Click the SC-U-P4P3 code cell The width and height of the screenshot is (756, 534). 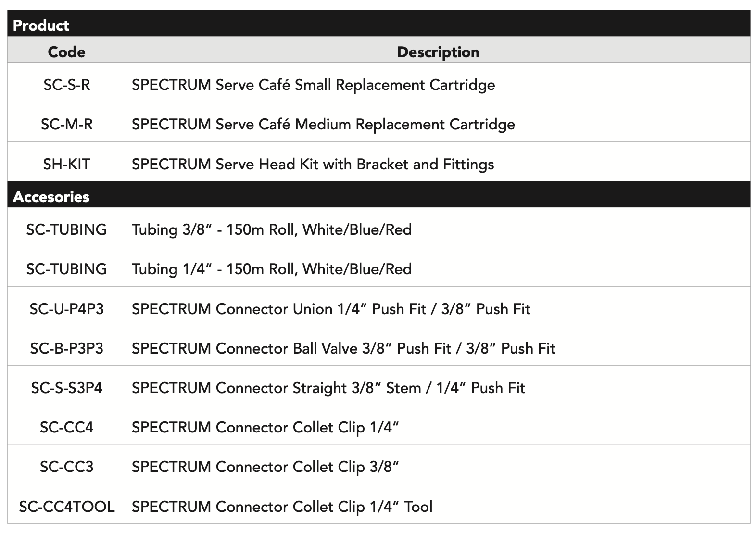coord(66,308)
